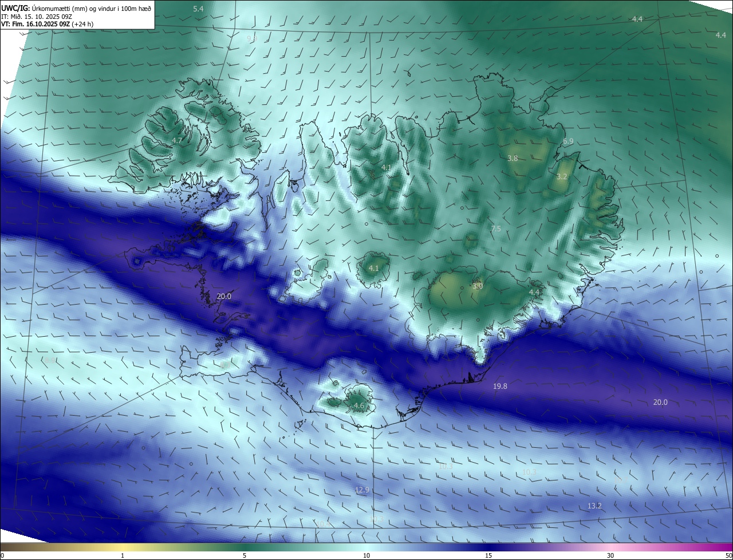The image size is (733, 560).
Task: Click the 3.0 value on the glacier
Action: tap(478, 286)
